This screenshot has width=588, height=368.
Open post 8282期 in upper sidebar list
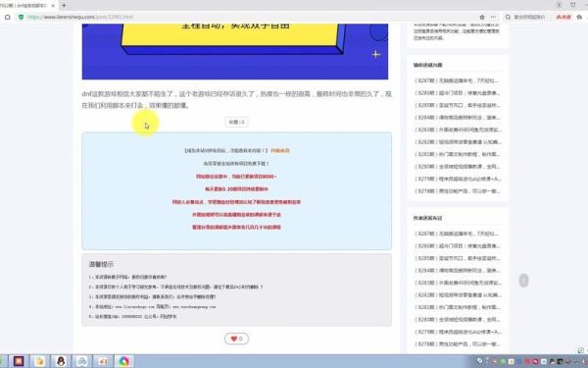[457, 142]
